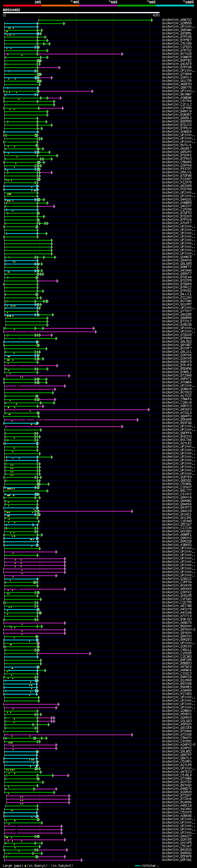Click hit label UniRef100_Q9SBM1
The image size is (197, 868).
(x=177, y=33)
